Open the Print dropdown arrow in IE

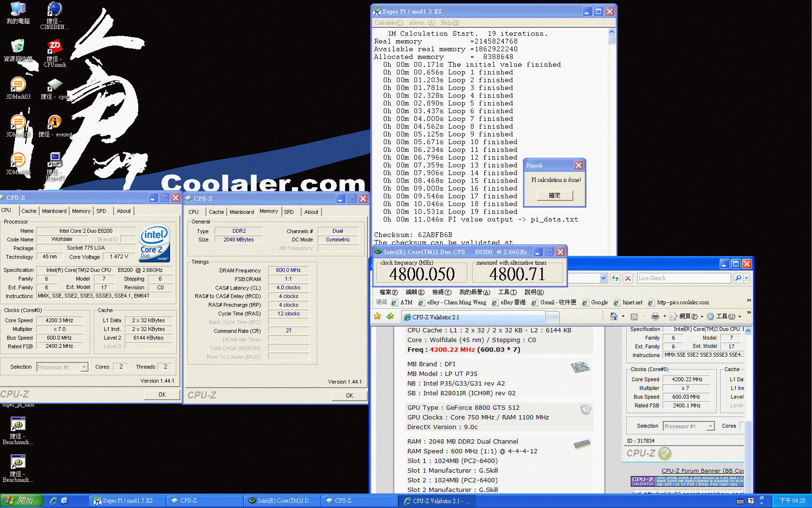tap(665, 316)
